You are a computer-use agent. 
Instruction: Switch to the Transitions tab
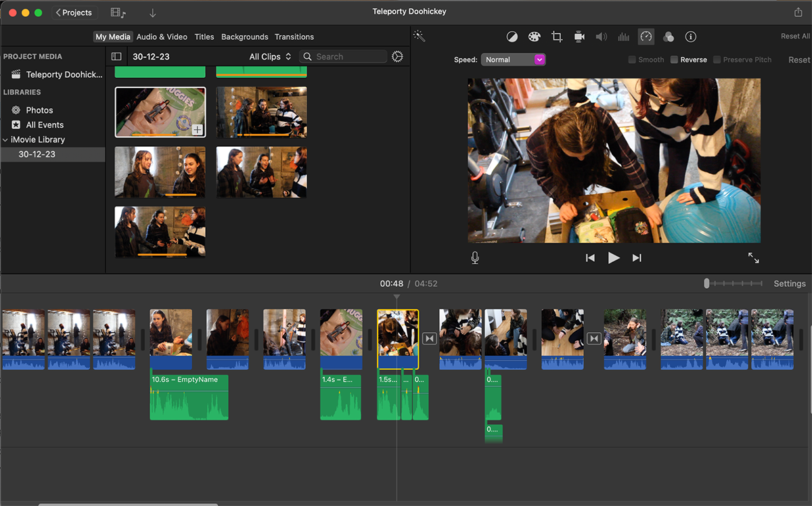pos(294,37)
